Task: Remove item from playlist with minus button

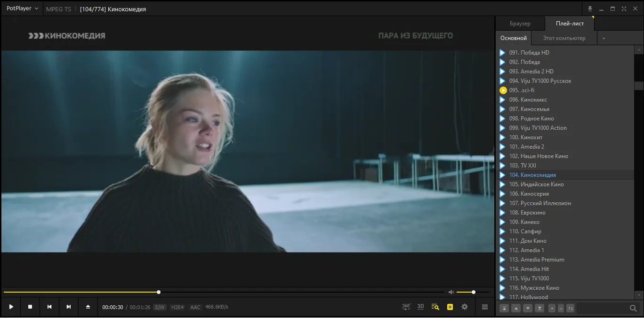Action: [x=561, y=308]
